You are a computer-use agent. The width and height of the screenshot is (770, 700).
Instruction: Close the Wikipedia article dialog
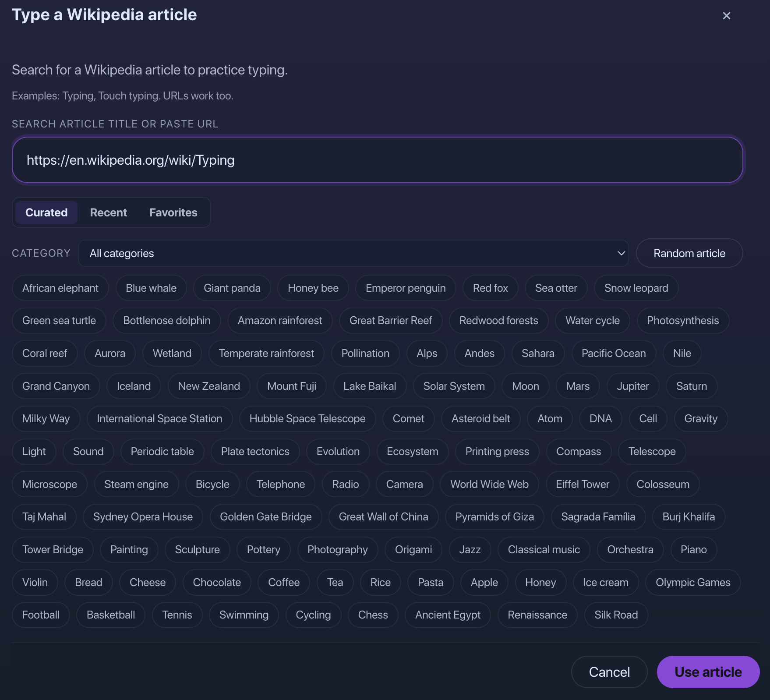pyautogui.click(x=726, y=16)
